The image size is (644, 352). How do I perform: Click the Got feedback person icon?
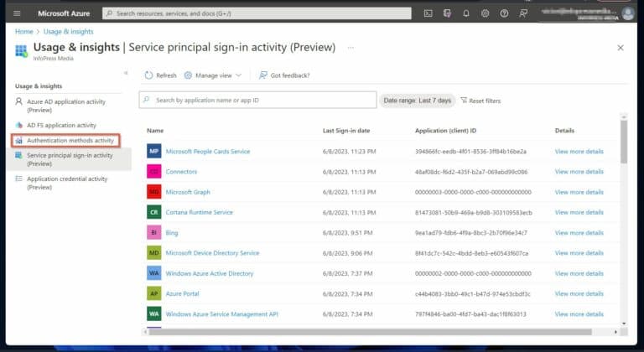(x=262, y=75)
